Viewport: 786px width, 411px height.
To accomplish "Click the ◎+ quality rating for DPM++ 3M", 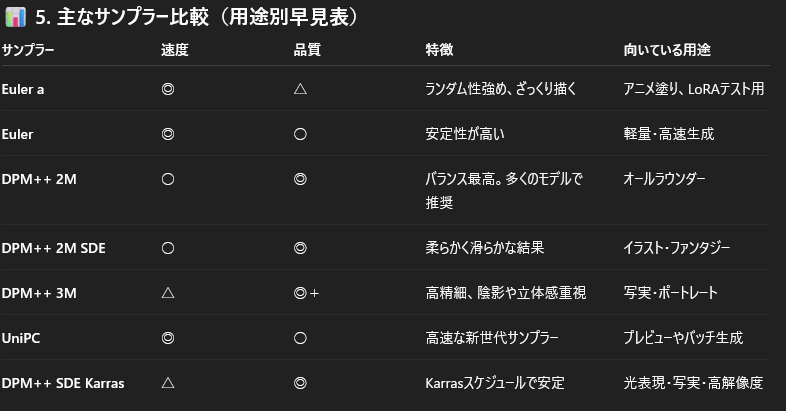I will 306,293.
